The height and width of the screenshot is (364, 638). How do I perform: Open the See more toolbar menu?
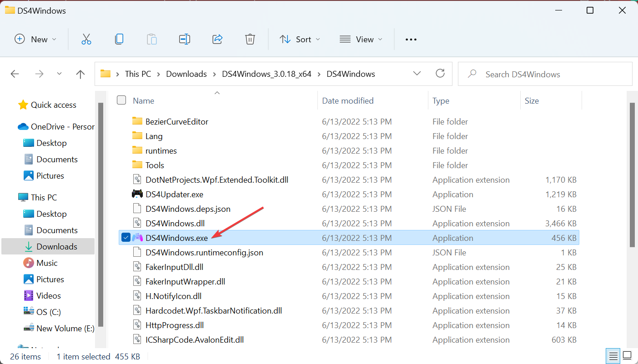[411, 39]
